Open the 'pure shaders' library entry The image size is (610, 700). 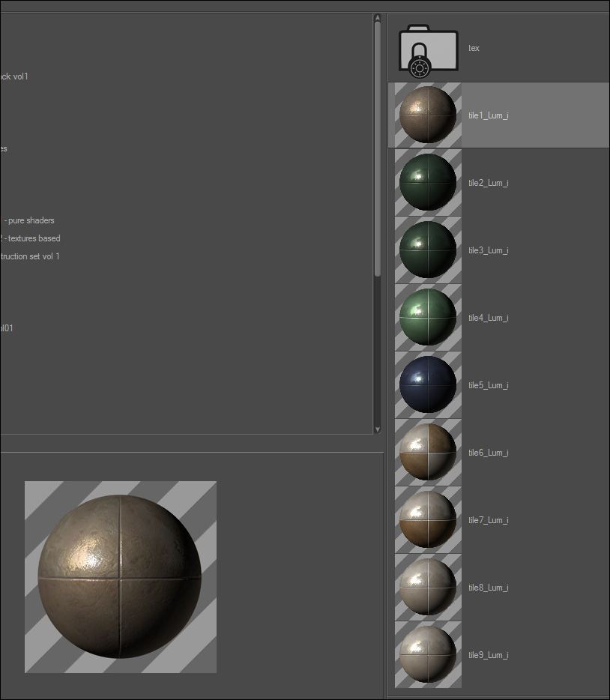pyautogui.click(x=28, y=220)
